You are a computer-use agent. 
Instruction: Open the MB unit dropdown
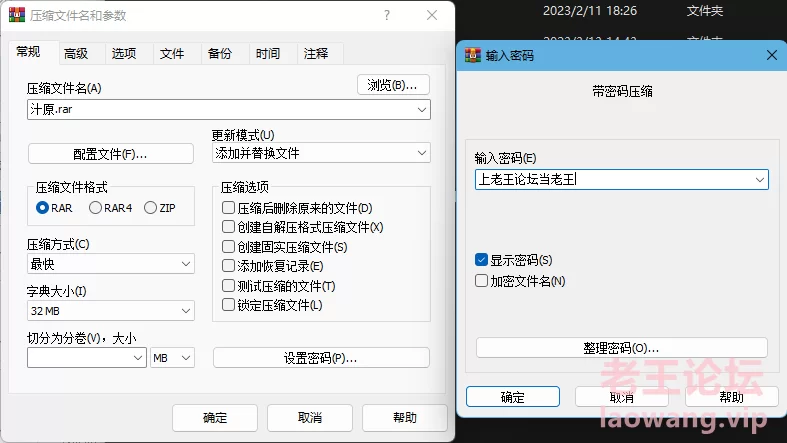[172, 358]
